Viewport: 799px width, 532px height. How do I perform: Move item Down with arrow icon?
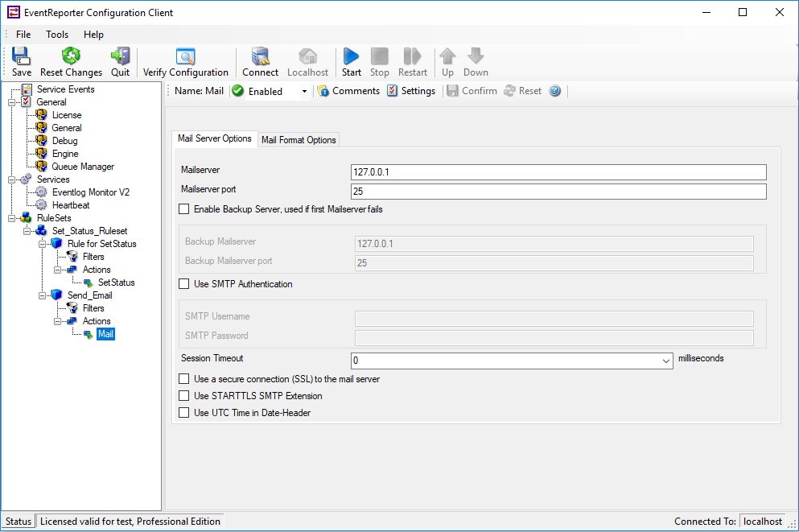[x=476, y=62]
